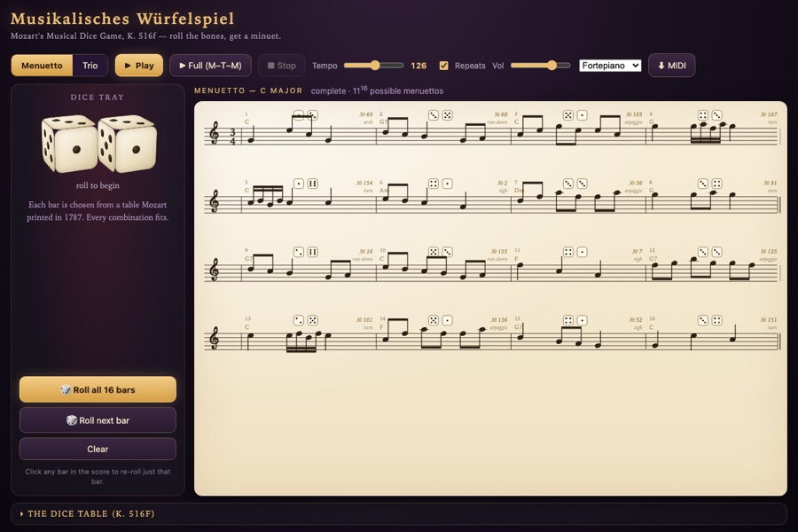Expand The Dice Table (K. 516f) section
Image resolution: width=798 pixels, height=532 pixels.
click(x=398, y=513)
